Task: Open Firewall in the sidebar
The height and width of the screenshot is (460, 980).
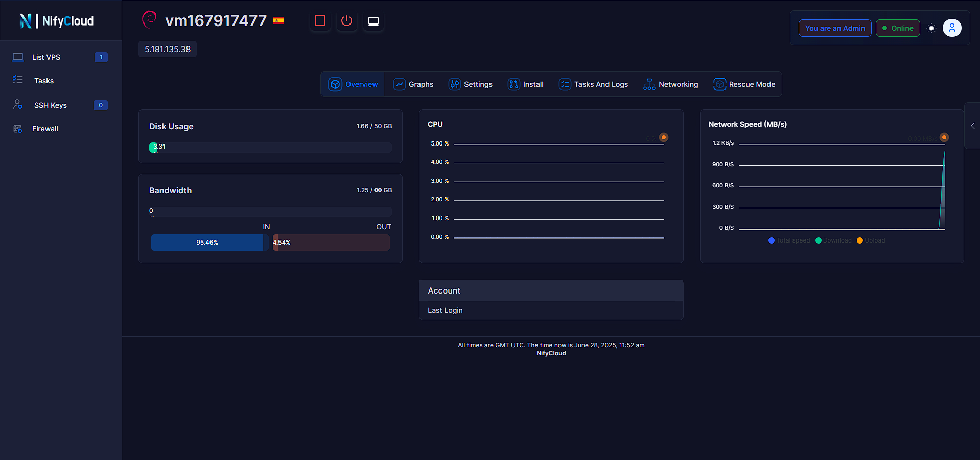Action: (61, 129)
